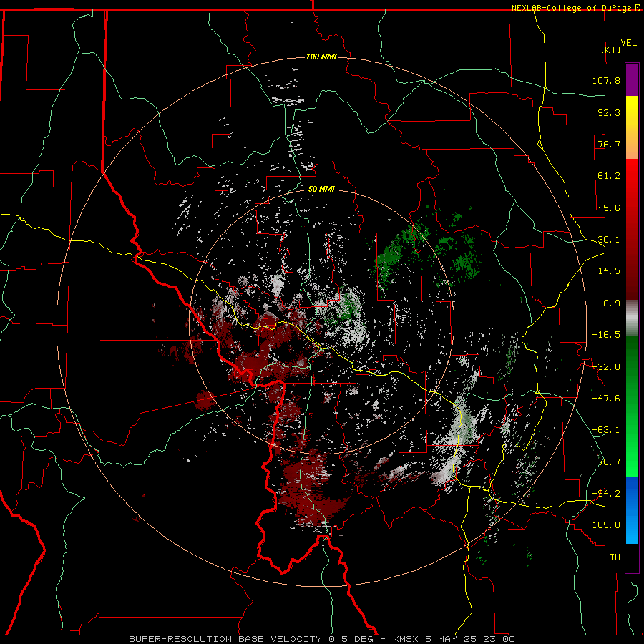Click the -47.6 legend value
Image resolution: width=644 pixels, height=644 pixels.
point(606,399)
